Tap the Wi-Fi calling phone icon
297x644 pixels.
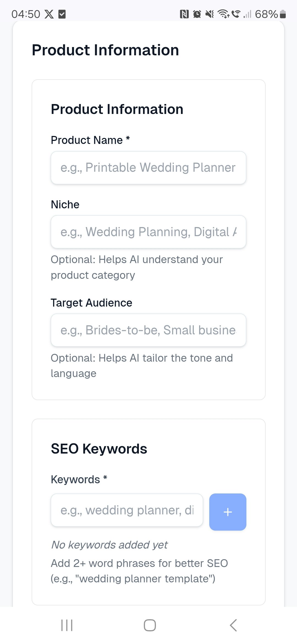[236, 14]
